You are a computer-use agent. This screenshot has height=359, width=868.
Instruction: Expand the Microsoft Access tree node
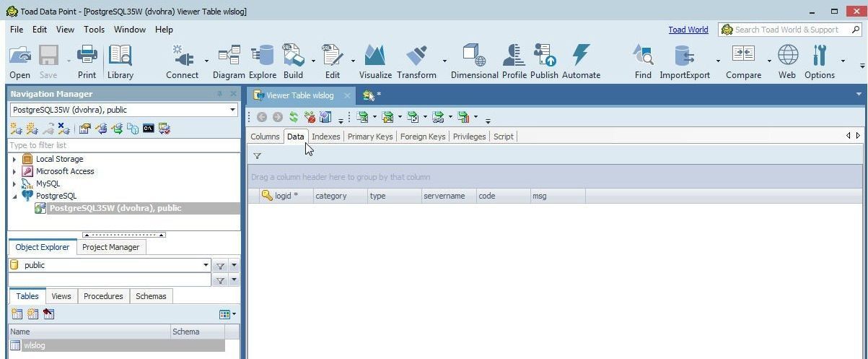[14, 171]
